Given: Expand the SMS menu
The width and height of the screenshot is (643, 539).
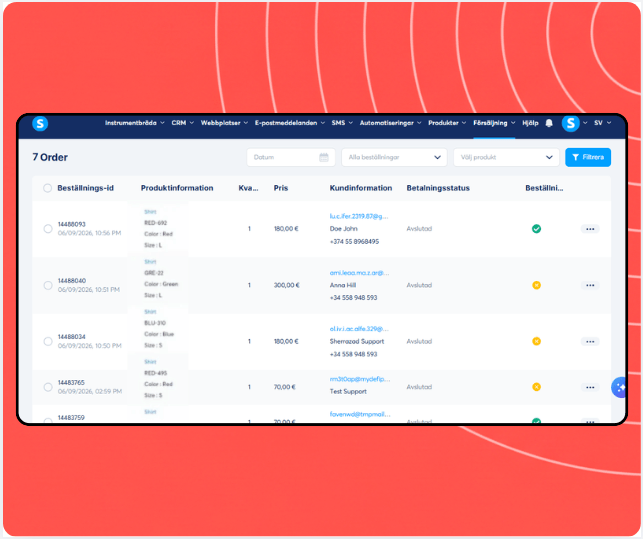Looking at the screenshot, I should (342, 123).
